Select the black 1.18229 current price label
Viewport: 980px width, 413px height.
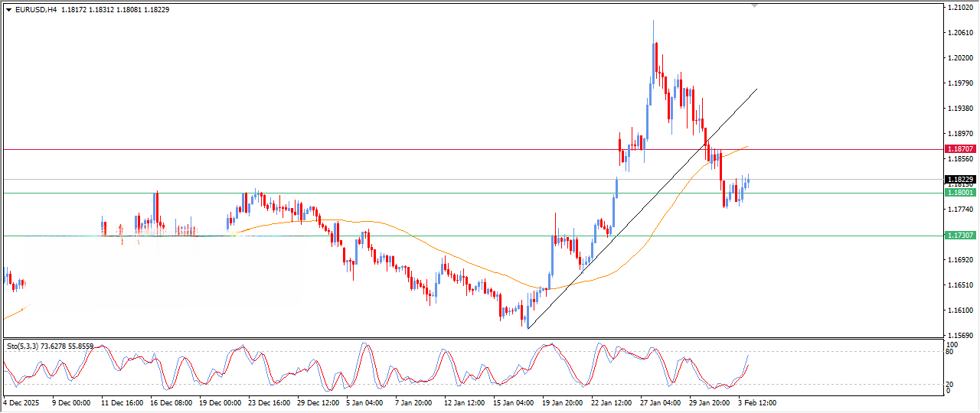pos(959,179)
